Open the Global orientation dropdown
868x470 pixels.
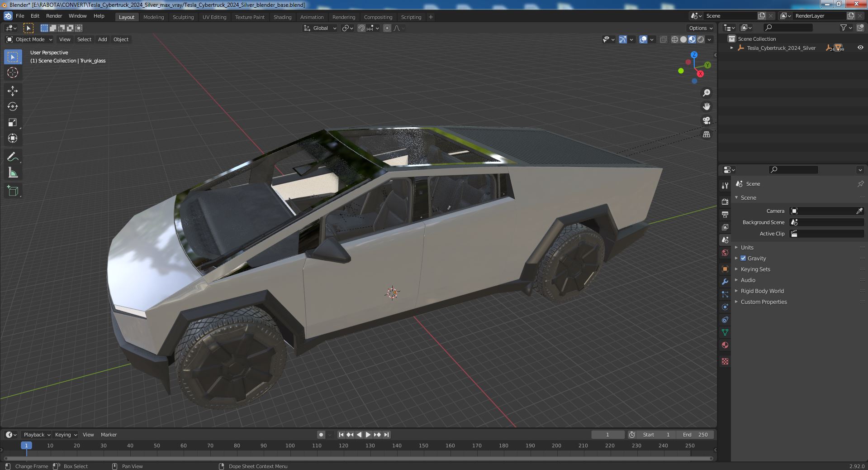[x=320, y=28]
